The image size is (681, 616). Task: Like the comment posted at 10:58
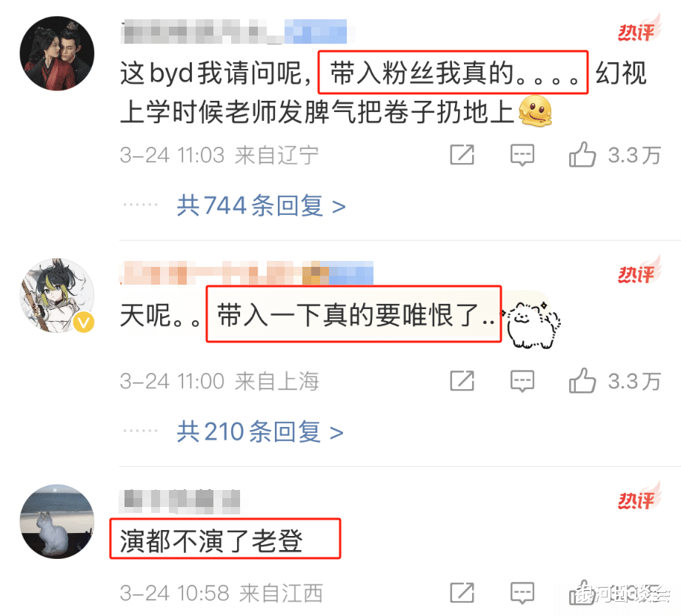pos(582,592)
